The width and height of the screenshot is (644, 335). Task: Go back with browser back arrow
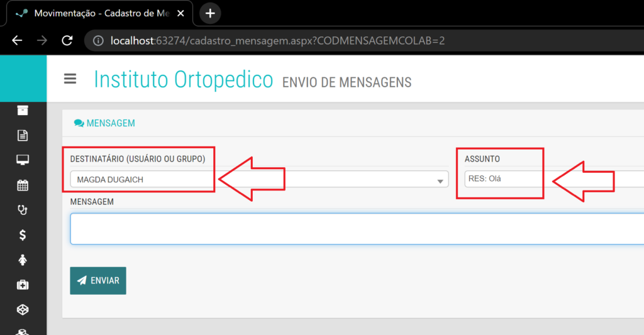point(17,40)
